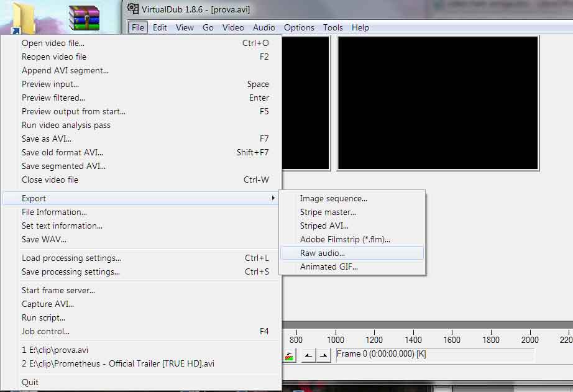Viewport: 573px width, 392px height.
Task: Open the Help menu
Action: (x=360, y=27)
